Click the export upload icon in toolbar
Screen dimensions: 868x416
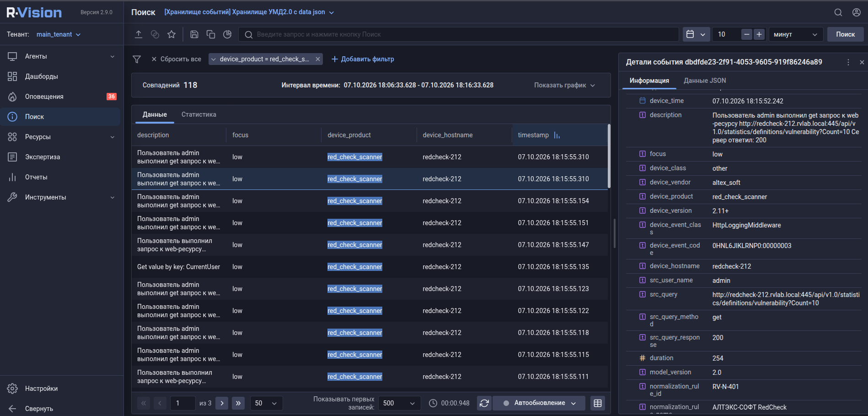139,34
